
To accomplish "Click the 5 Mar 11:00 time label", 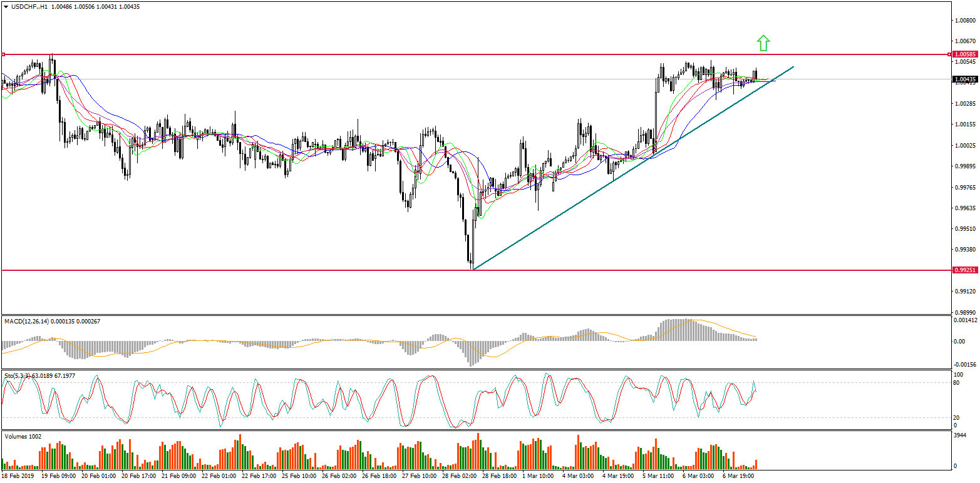I will 658,476.
